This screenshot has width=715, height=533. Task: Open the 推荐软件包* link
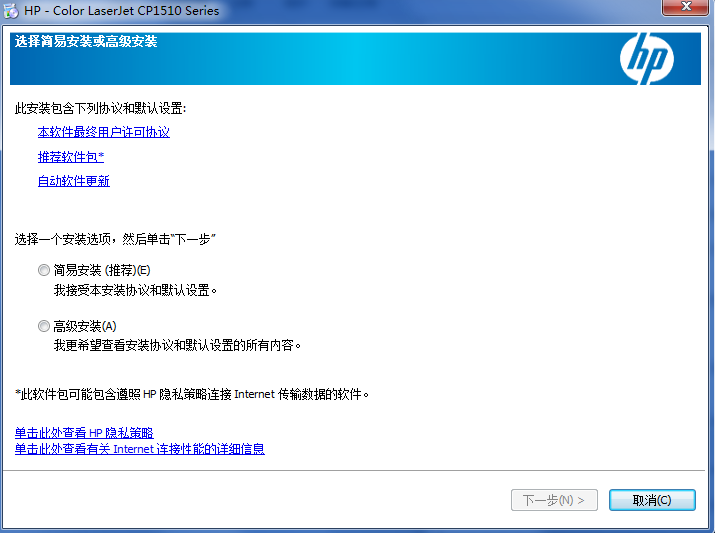[x=71, y=157]
